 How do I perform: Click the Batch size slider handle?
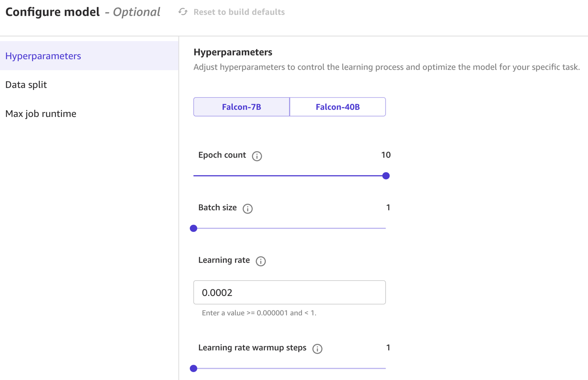(194, 228)
